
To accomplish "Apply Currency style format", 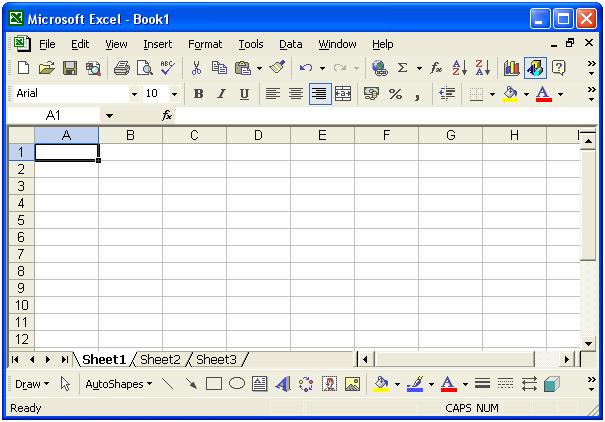I will pyautogui.click(x=371, y=94).
